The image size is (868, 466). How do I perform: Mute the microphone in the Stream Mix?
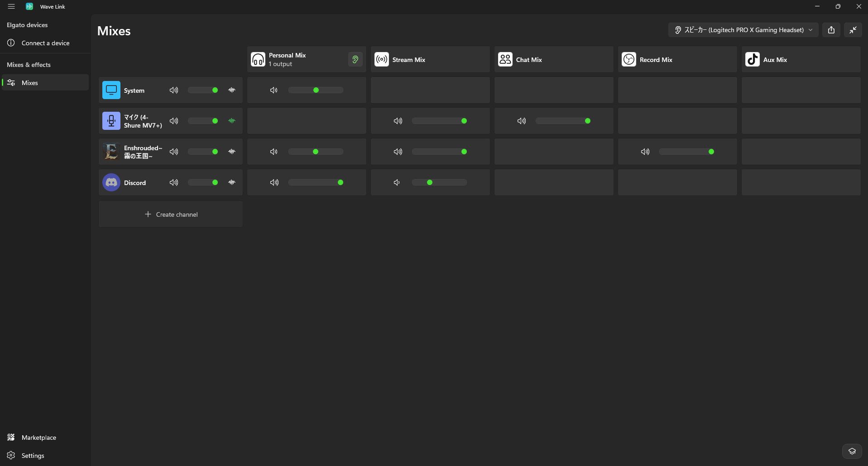(x=398, y=121)
